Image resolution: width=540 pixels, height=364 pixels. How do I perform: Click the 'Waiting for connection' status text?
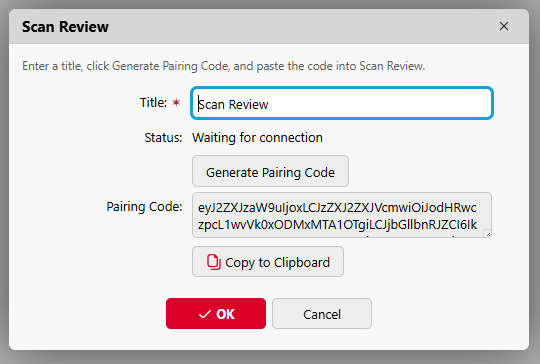tap(257, 138)
